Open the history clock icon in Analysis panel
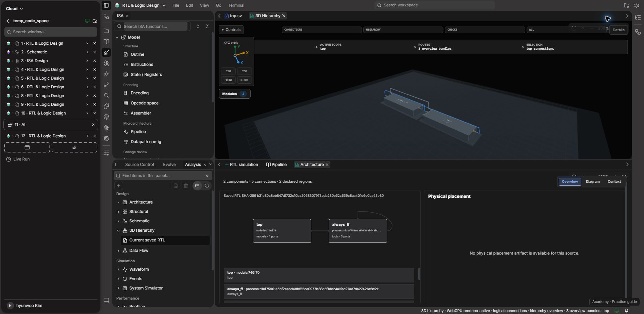 click(207, 186)
